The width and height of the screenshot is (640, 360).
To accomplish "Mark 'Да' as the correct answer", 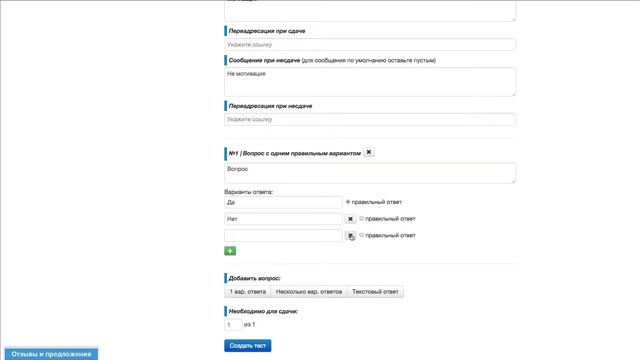I will click(x=348, y=202).
